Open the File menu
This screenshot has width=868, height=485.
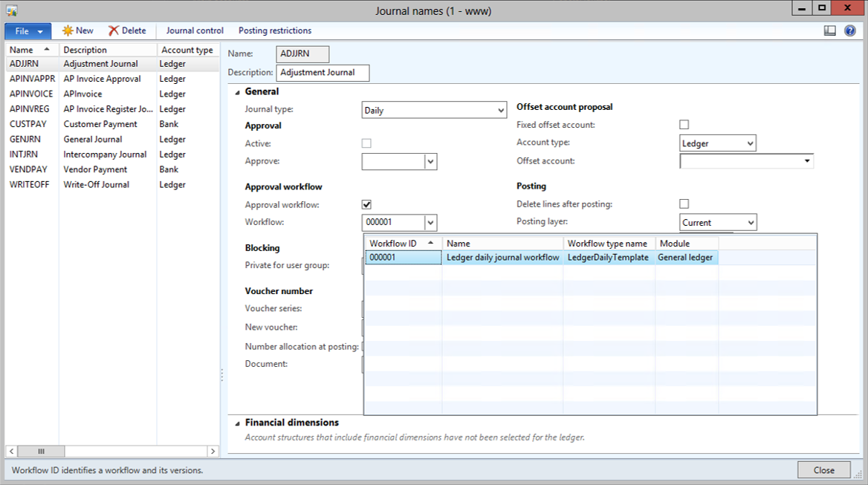[28, 31]
